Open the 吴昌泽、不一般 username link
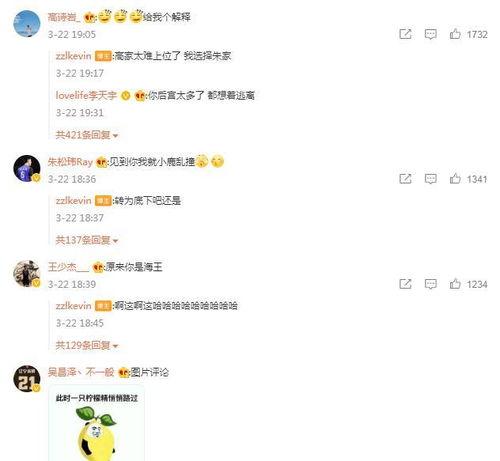 click(81, 372)
